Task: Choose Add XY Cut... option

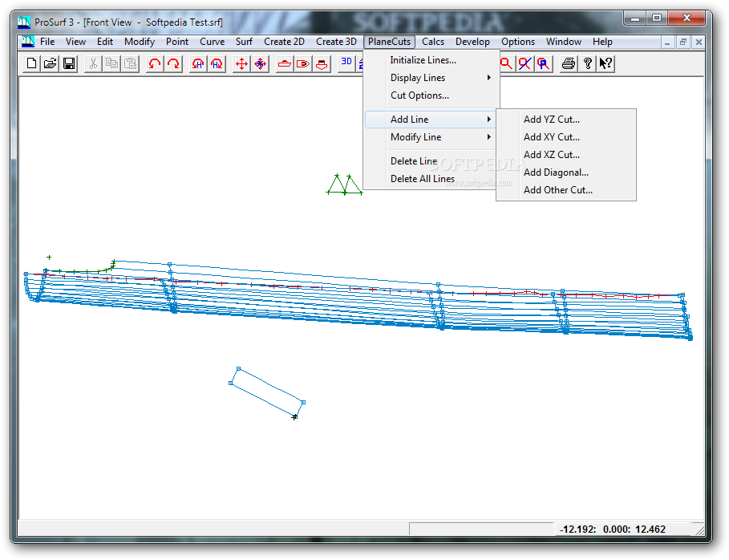Action: [x=566, y=137]
